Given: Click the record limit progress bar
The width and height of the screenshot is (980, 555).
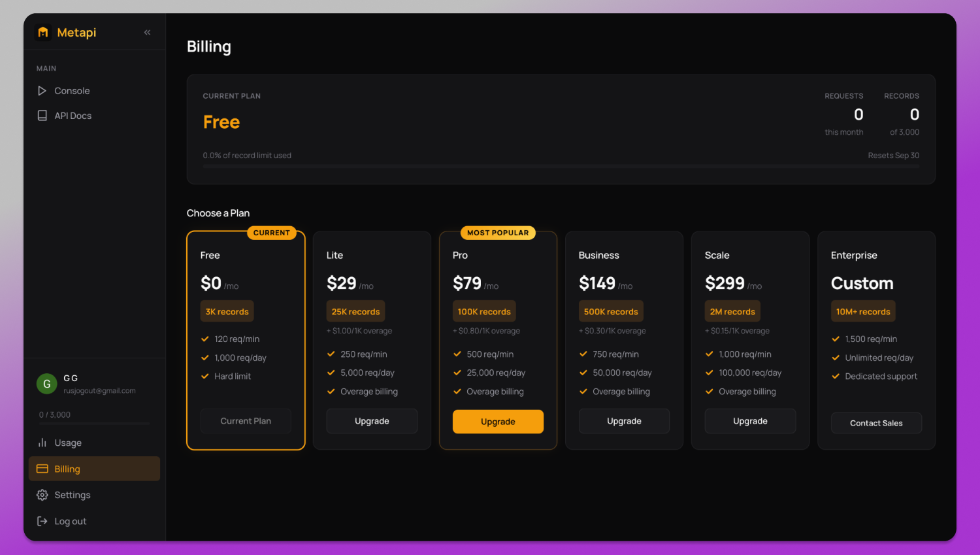Looking at the screenshot, I should pos(561,167).
